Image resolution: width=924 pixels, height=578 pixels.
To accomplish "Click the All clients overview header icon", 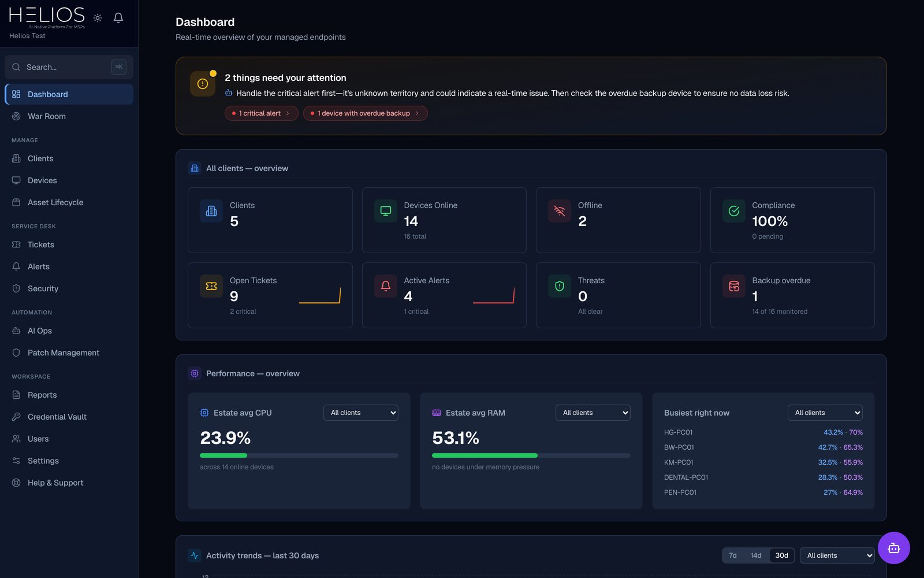I will 195,168.
